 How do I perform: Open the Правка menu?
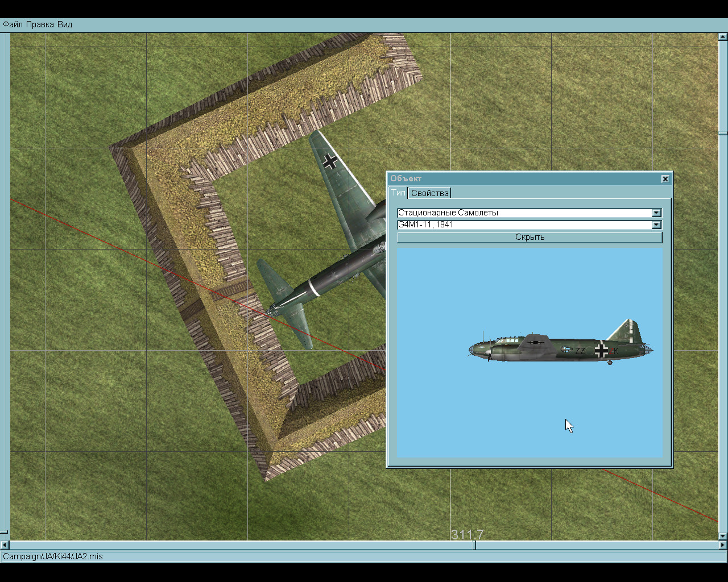(40, 24)
